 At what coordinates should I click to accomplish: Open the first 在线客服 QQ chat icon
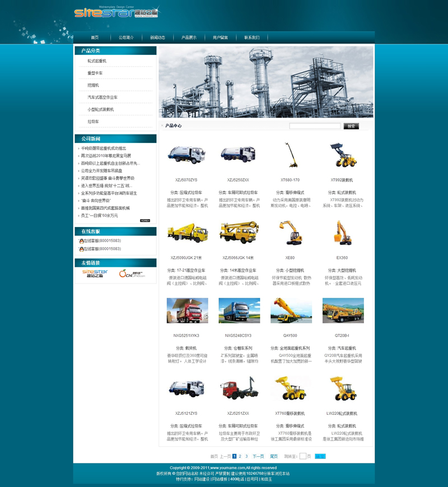coord(81,240)
